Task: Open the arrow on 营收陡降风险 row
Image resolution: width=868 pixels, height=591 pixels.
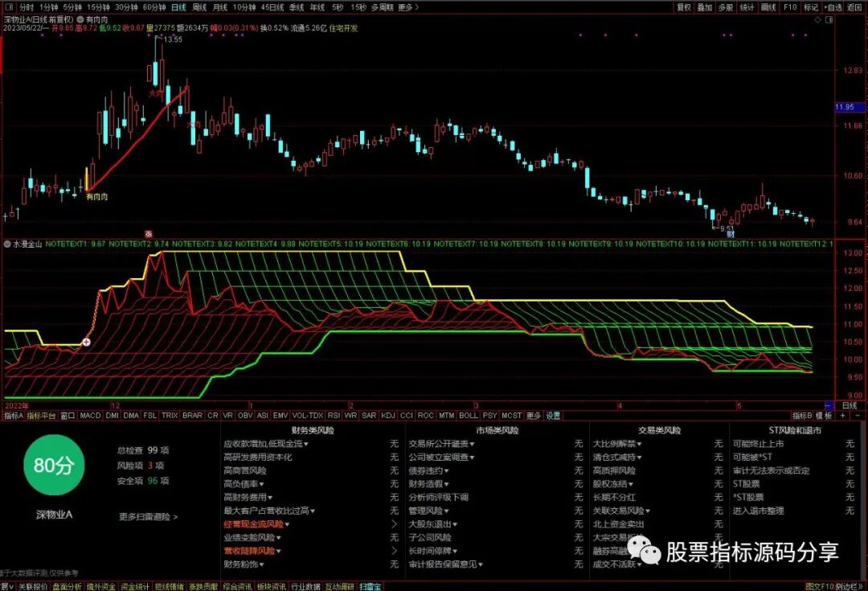Action: pos(394,551)
